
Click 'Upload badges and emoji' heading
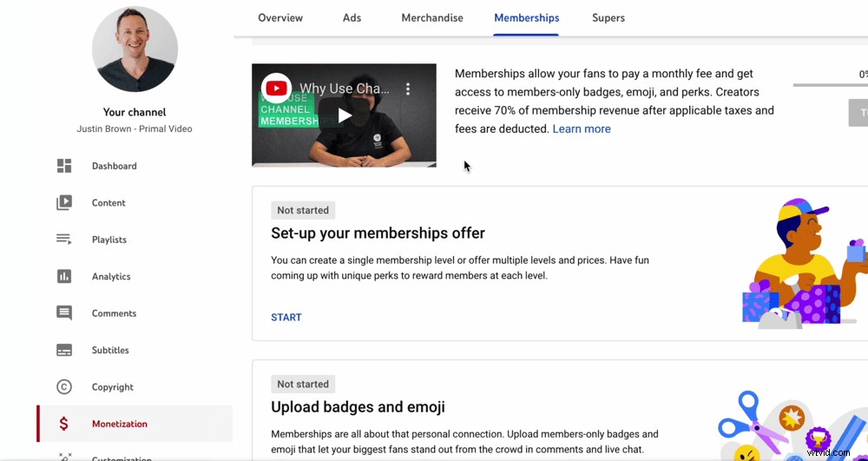point(358,407)
